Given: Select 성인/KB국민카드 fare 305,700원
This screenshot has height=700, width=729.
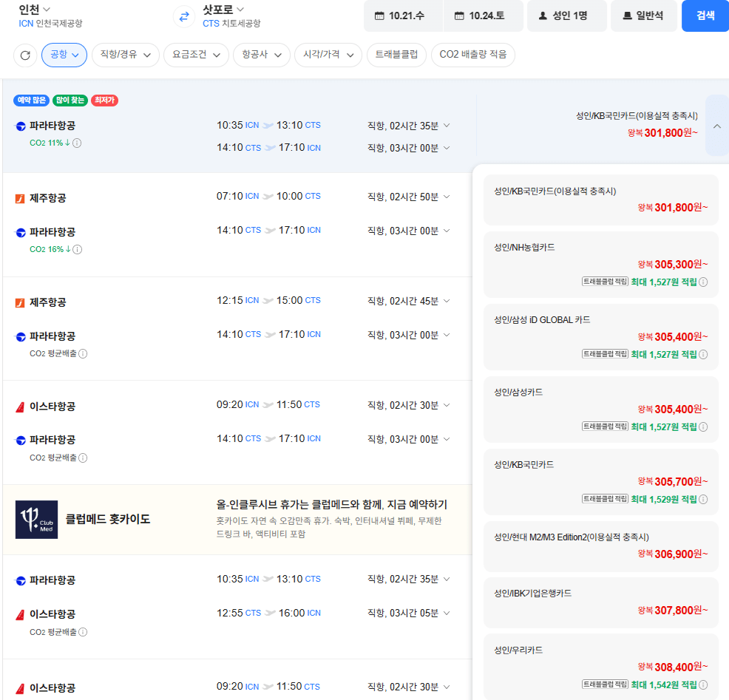Looking at the screenshot, I should pos(601,482).
